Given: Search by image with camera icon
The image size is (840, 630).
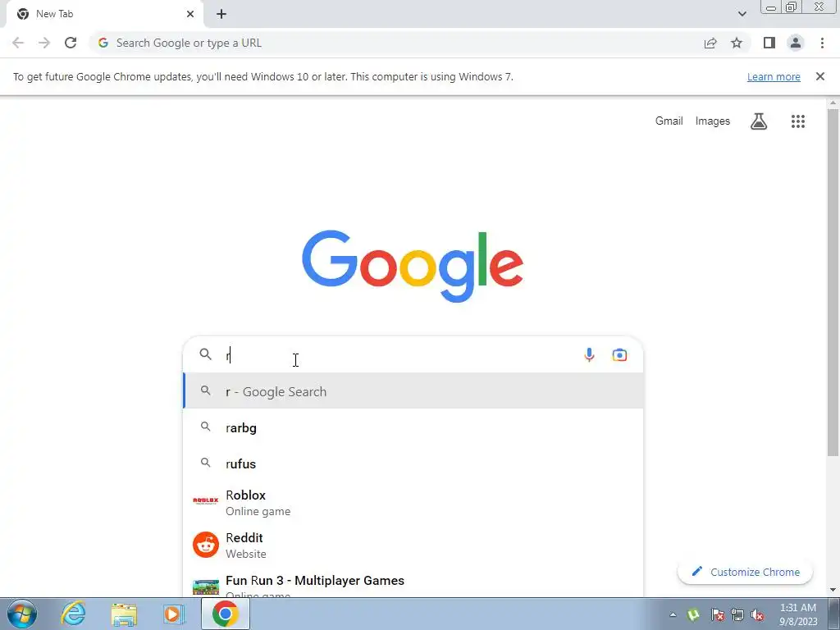Looking at the screenshot, I should pyautogui.click(x=619, y=354).
